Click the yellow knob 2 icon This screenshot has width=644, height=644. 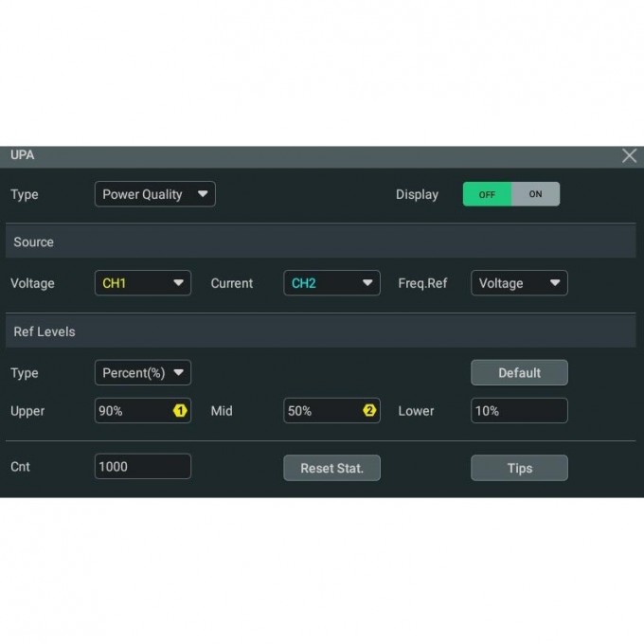click(369, 411)
